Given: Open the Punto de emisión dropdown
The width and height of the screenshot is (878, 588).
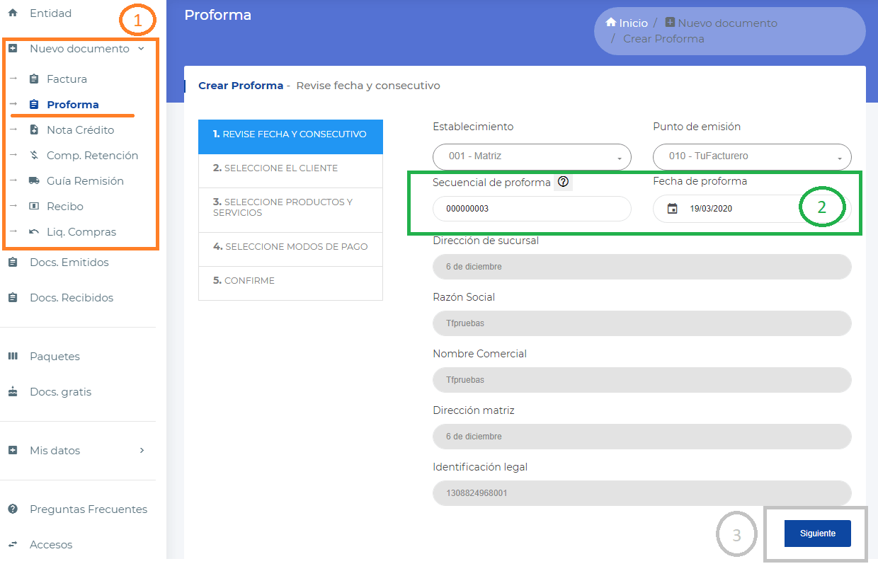Looking at the screenshot, I should (751, 156).
